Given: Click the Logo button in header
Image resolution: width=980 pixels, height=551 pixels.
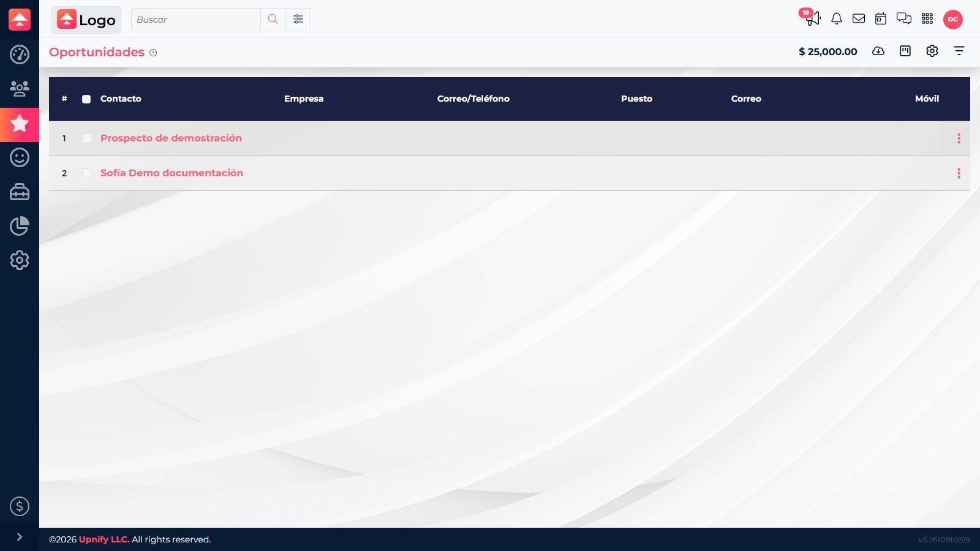Looking at the screenshot, I should point(86,20).
